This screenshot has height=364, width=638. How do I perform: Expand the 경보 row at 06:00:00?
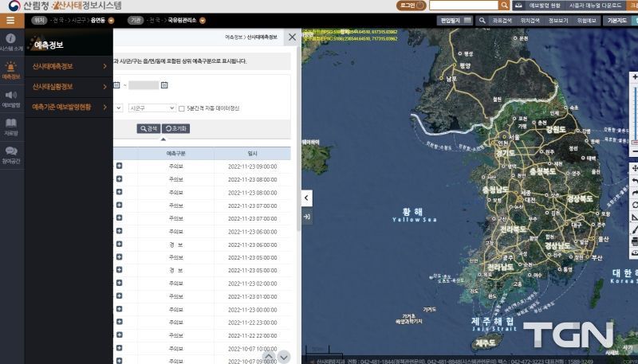click(x=119, y=244)
